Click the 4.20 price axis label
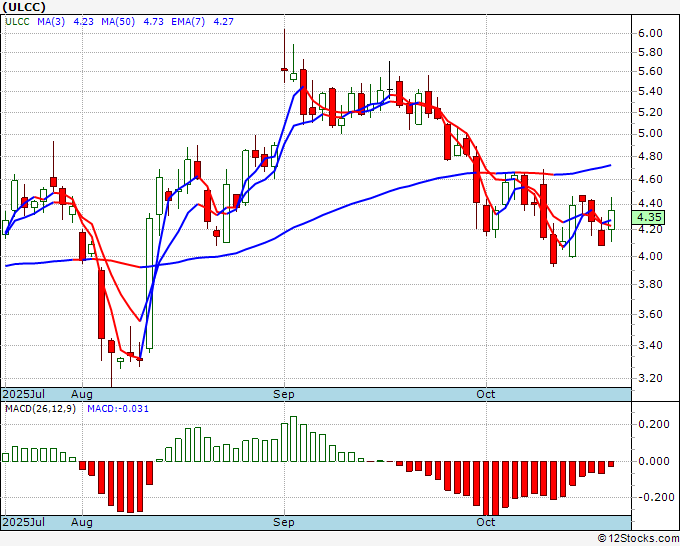Viewport: 680px width, 546px height. [x=650, y=229]
